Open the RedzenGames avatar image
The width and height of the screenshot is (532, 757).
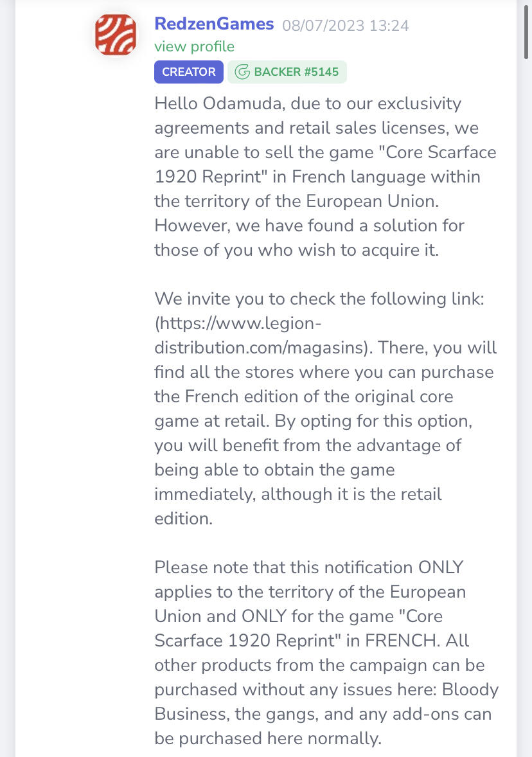click(116, 34)
